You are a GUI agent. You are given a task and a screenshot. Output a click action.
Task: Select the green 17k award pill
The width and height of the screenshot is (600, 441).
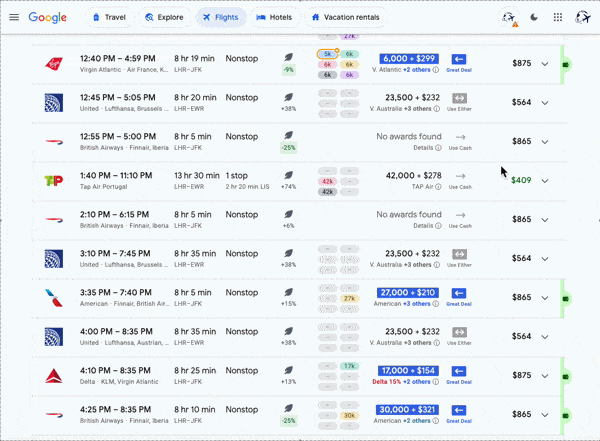point(349,366)
